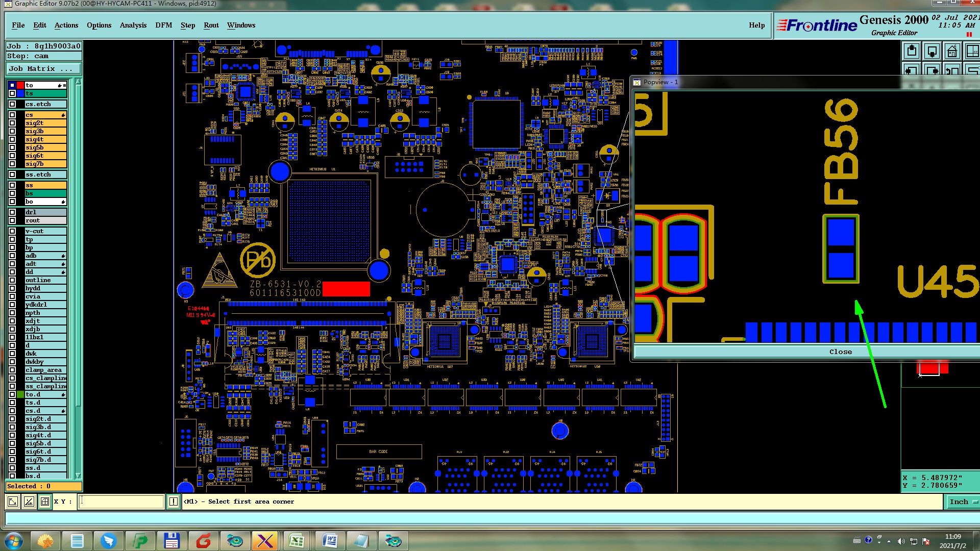This screenshot has height=551, width=980.
Task: Select the sig7b layer name
Action: click(45, 164)
